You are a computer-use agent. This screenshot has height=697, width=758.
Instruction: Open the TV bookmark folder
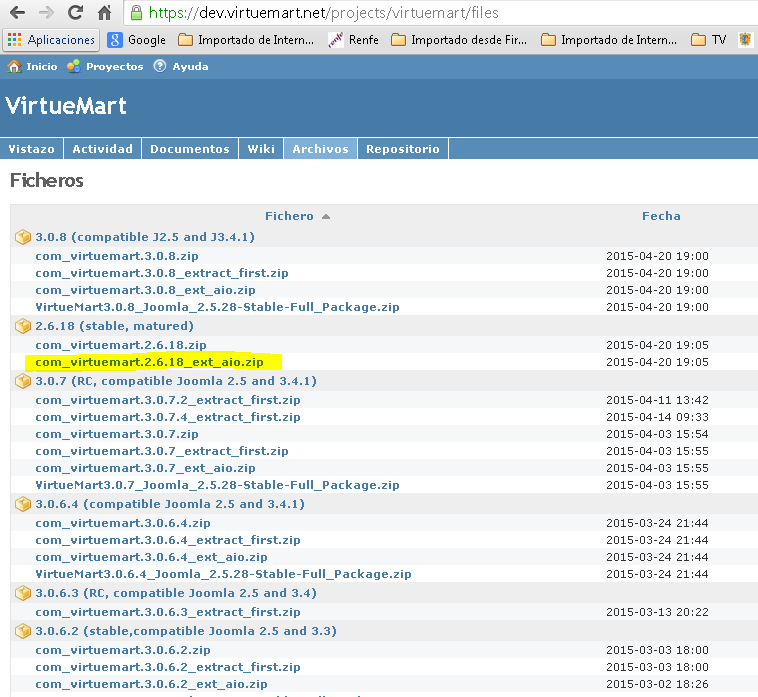(709, 40)
